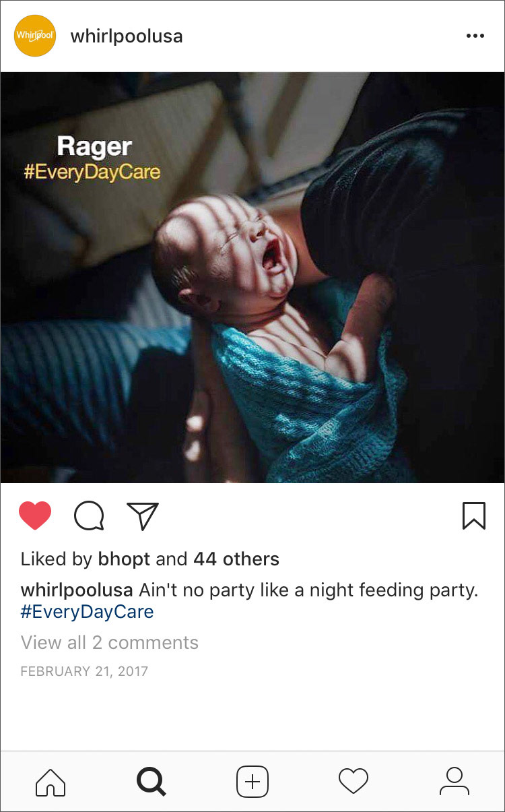505x812 pixels.
Task: Tap the crying baby post photo
Action: pos(252,277)
